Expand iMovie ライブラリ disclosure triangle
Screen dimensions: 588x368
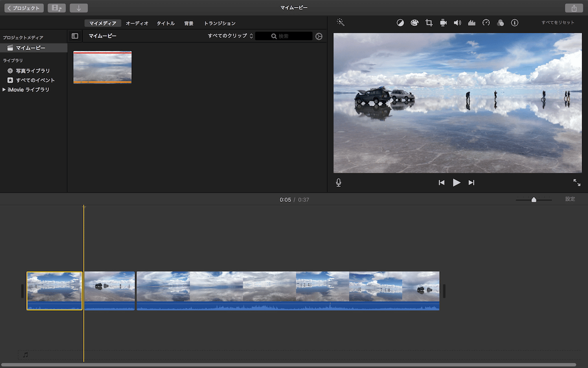coord(4,90)
